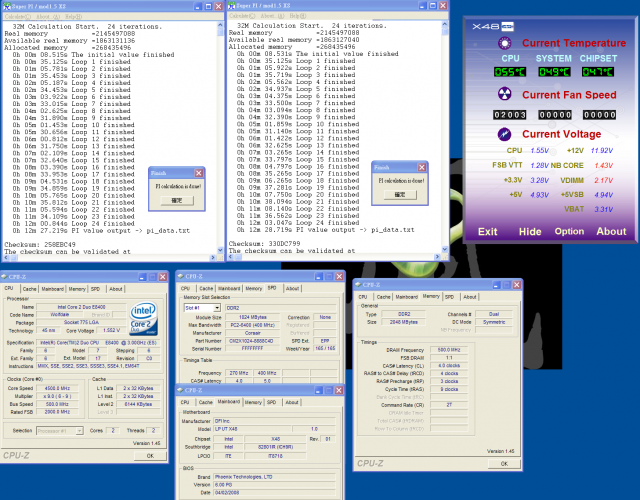The image size is (640, 500).
Task: Click the Checksum 258EBC49 line
Action: pos(40,244)
